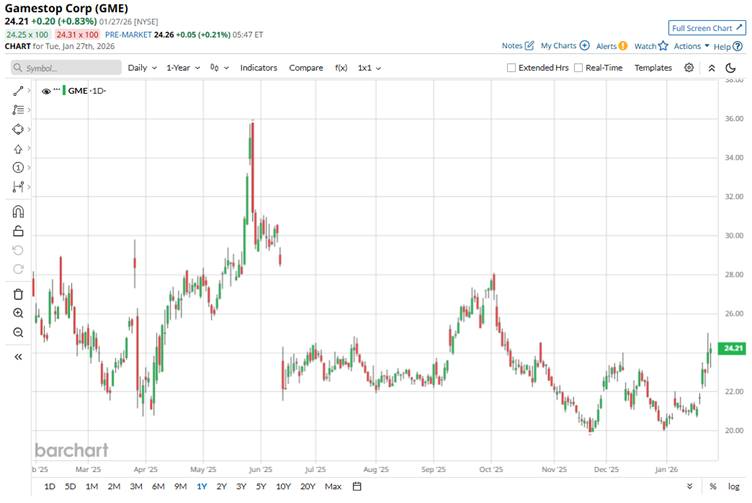This screenshot has height=503, width=752.
Task: Expand the bottom panel double-chevron
Action: pyautogui.click(x=690, y=486)
